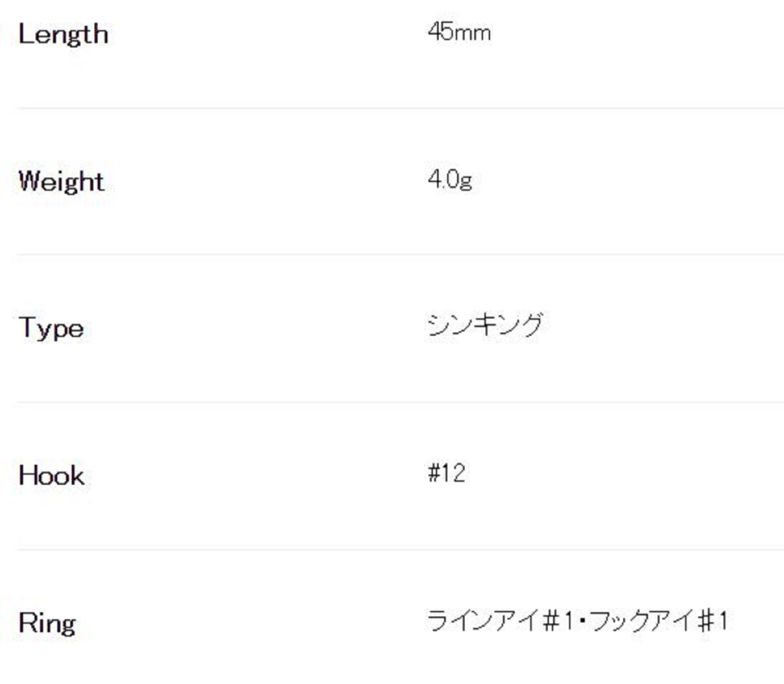Screen dimensions: 784x684
Task: Click the Length label
Action: [x=63, y=35]
